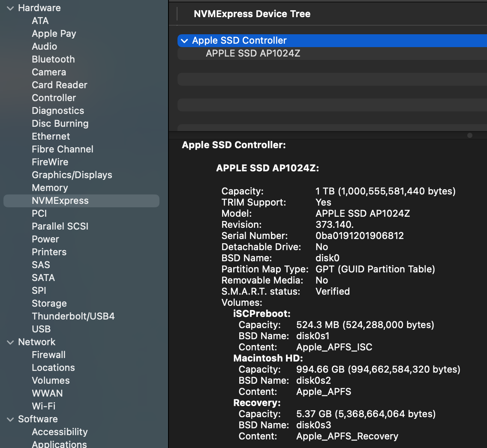
Task: Select NVMExpress in the sidebar
Action: pos(60,201)
